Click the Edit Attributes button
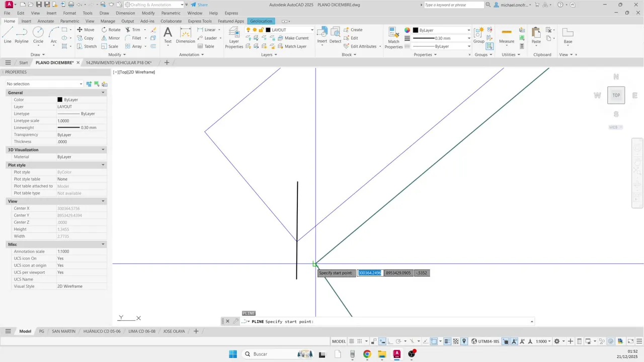644x362 pixels. click(x=360, y=46)
